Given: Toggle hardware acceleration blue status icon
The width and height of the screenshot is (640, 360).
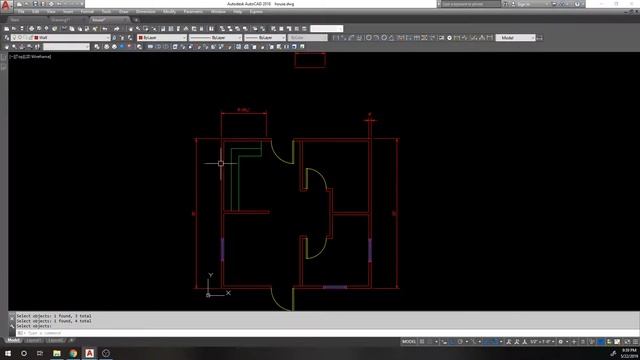Looking at the screenshot, I should pos(600,342).
